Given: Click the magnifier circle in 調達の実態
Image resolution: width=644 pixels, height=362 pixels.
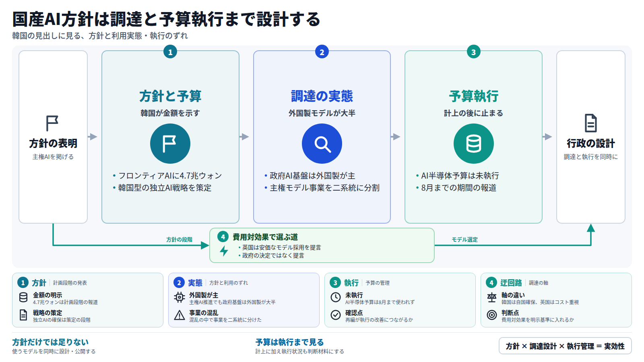Looking at the screenshot, I should pos(322,144).
